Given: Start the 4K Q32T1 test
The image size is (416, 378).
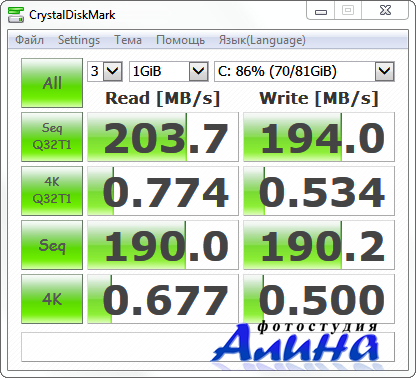Looking at the screenshot, I should pyautogui.click(x=52, y=191).
